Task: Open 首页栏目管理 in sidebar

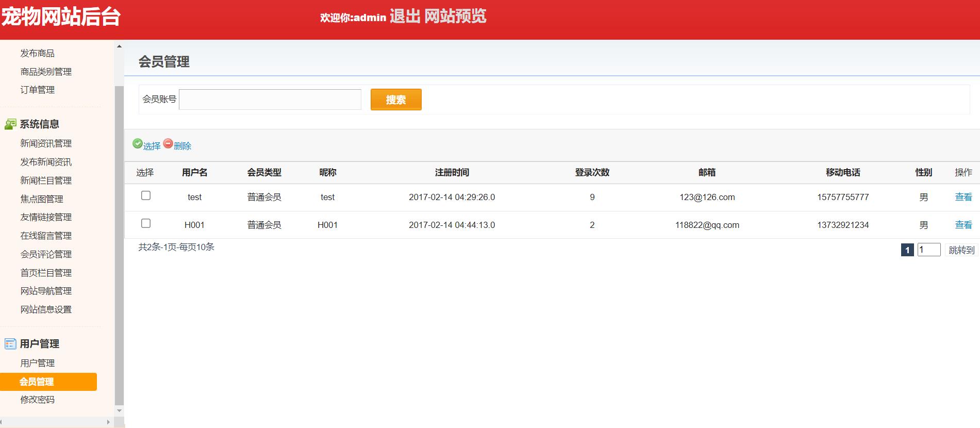Action: (x=46, y=273)
